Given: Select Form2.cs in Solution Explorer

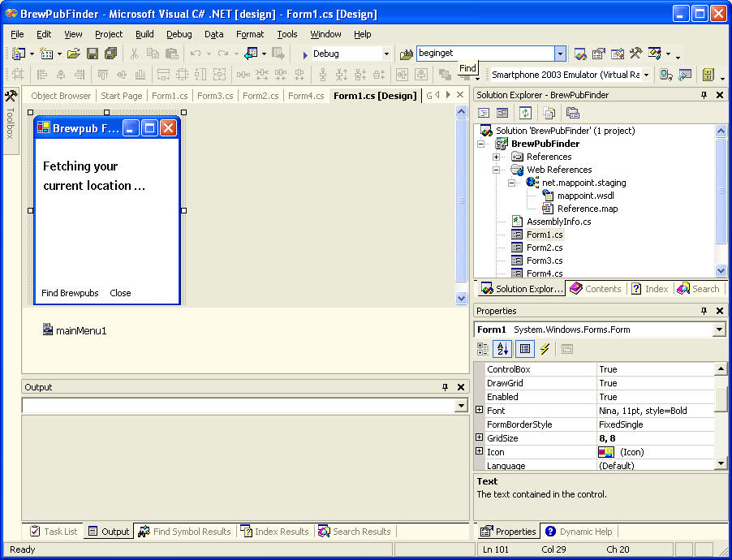Looking at the screenshot, I should 545,248.
